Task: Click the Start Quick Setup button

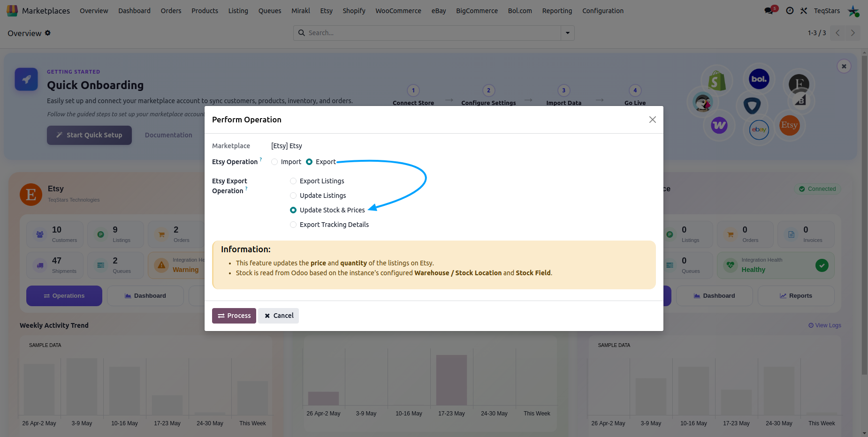Action: tap(89, 135)
